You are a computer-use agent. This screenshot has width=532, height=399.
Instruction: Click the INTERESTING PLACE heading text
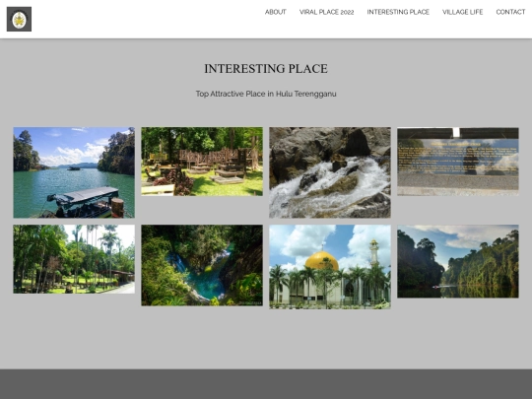click(266, 69)
